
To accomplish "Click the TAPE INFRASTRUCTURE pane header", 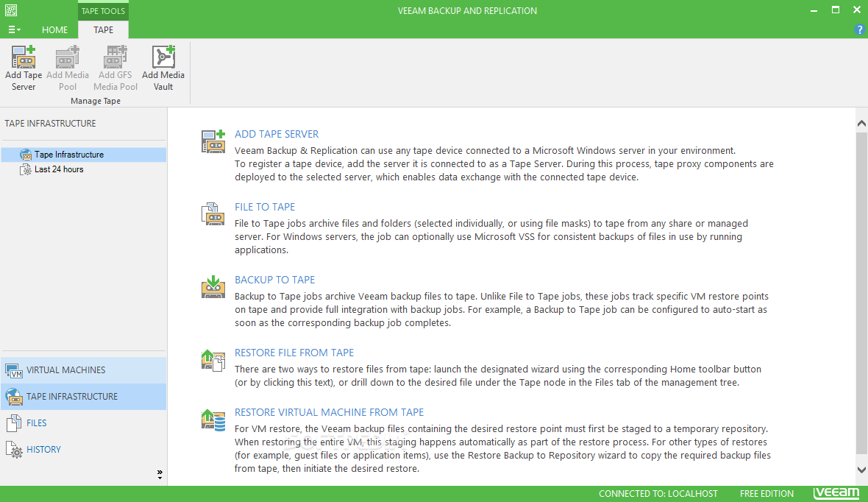I will (x=50, y=124).
